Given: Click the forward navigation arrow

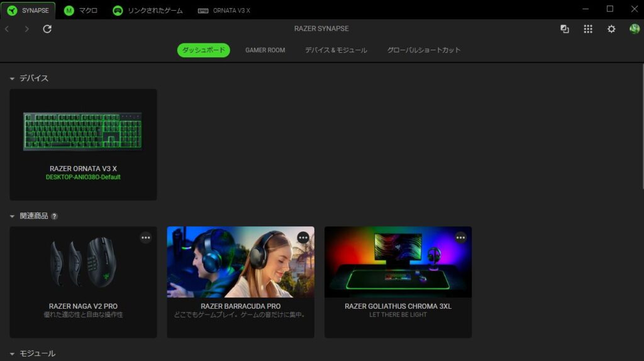Looking at the screenshot, I should point(26,29).
